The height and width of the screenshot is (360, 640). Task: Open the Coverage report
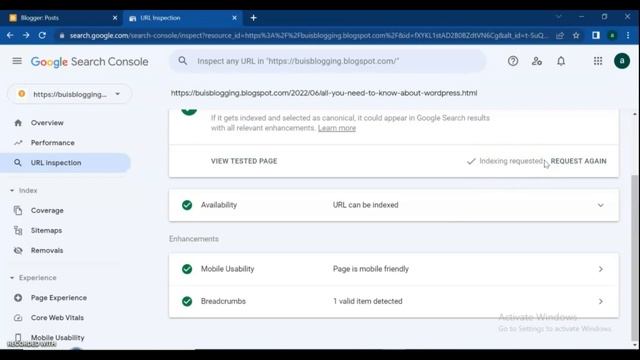point(47,211)
